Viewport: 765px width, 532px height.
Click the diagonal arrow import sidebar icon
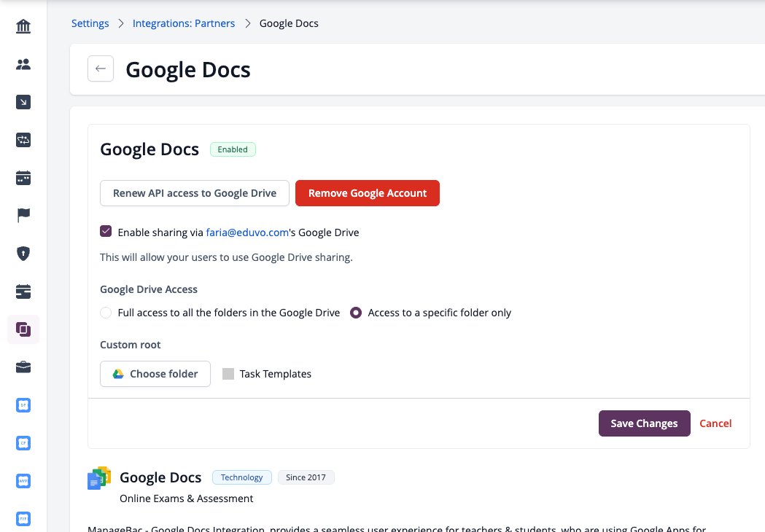tap(23, 102)
